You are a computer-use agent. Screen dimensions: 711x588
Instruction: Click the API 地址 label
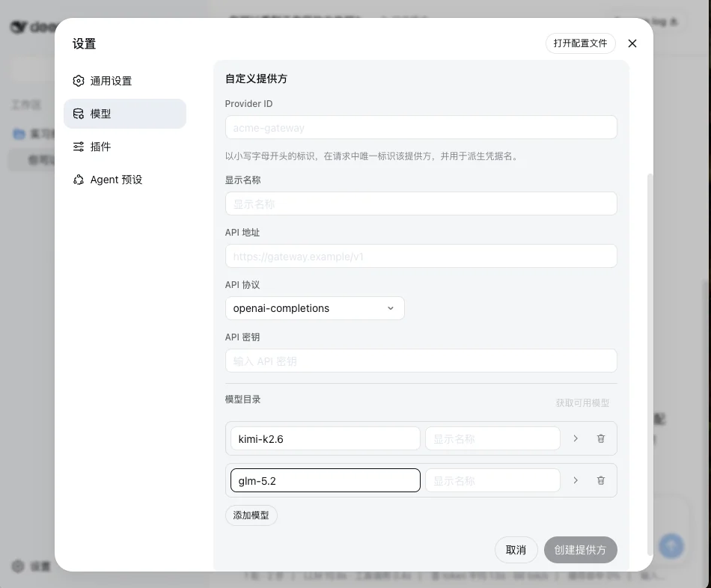pyautogui.click(x=242, y=233)
